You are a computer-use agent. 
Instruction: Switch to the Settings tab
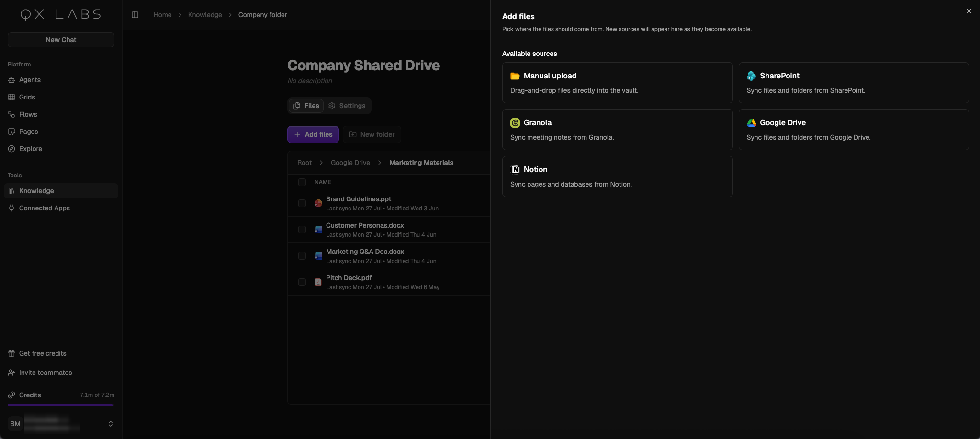pyautogui.click(x=347, y=106)
